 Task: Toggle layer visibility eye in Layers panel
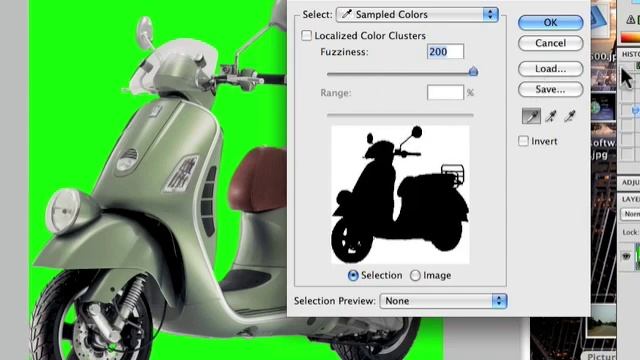tap(627, 256)
